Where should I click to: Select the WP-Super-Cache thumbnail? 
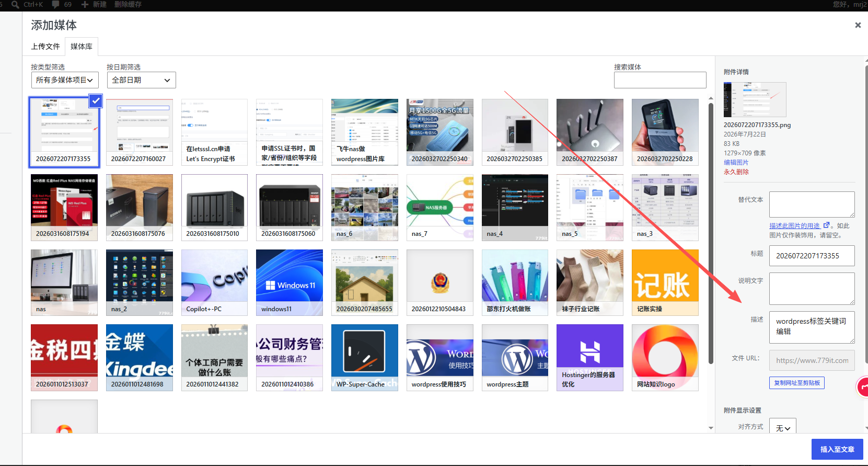pos(365,358)
